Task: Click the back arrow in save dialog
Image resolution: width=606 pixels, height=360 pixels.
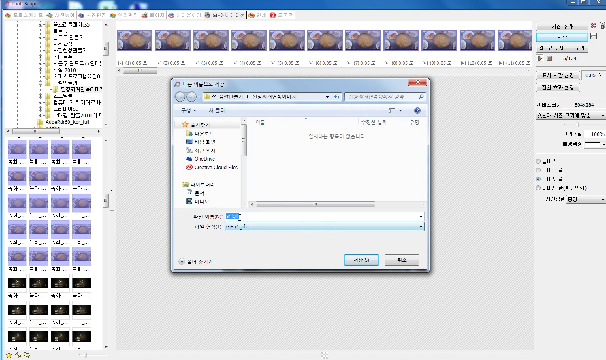Action: click(180, 97)
